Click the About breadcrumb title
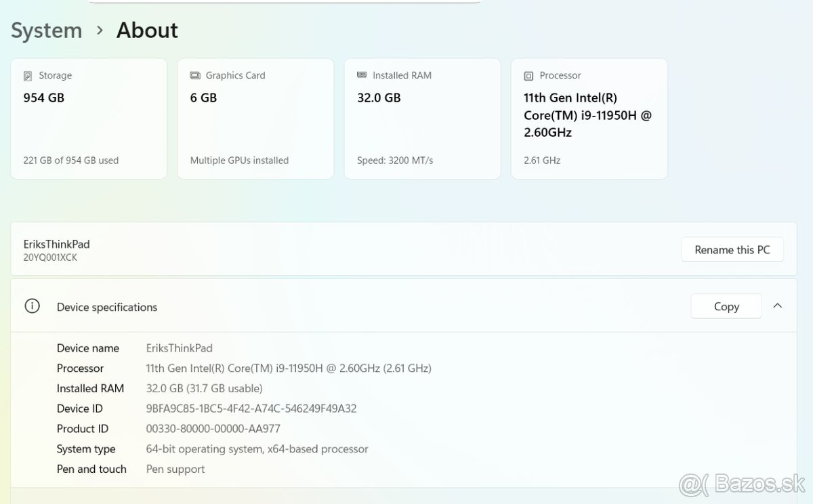The width and height of the screenshot is (813, 504). 147,30
